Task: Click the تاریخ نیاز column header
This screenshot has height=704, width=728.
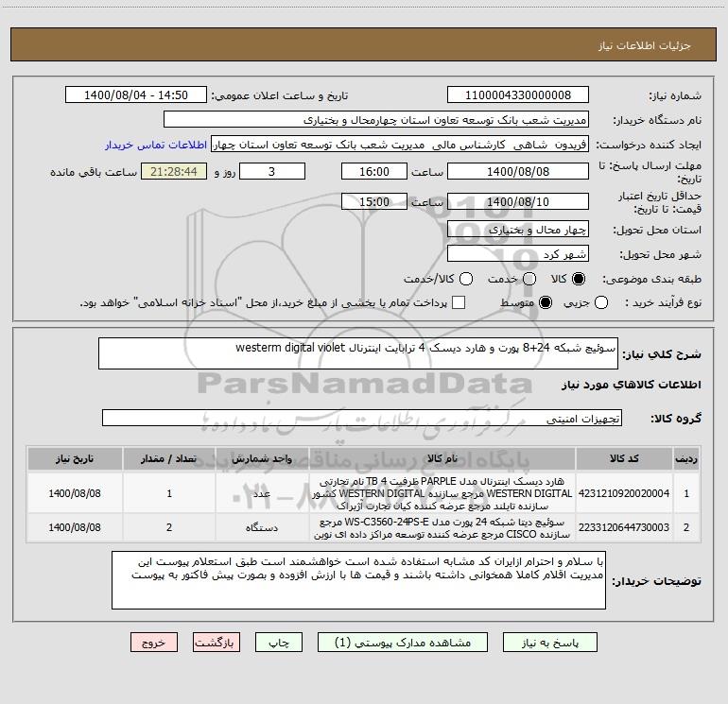Action: [75, 459]
